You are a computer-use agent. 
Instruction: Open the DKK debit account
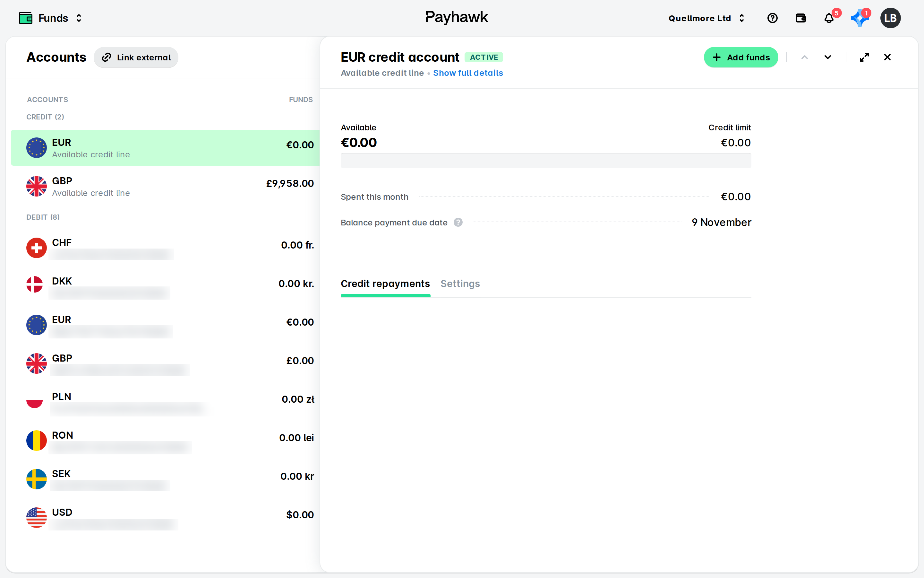tap(165, 287)
